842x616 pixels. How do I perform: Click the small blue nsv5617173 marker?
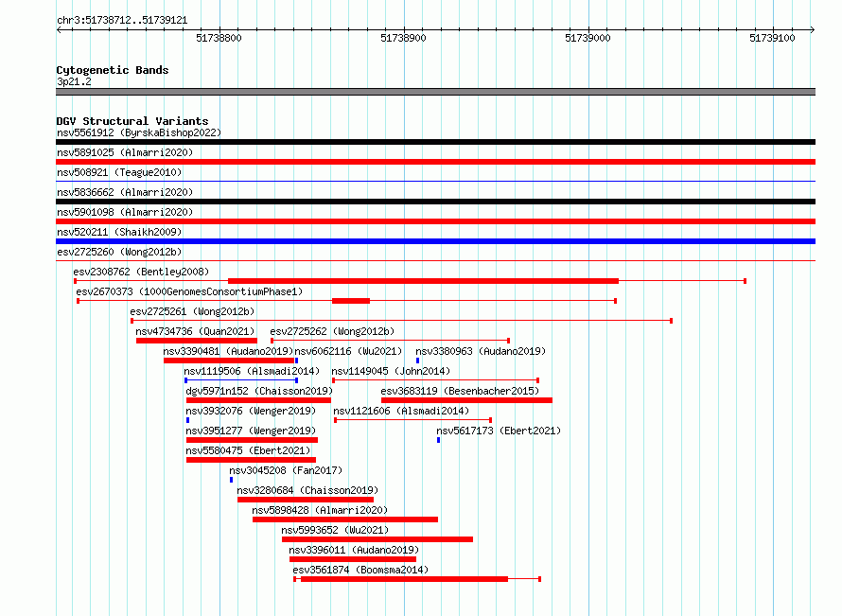[x=438, y=440]
